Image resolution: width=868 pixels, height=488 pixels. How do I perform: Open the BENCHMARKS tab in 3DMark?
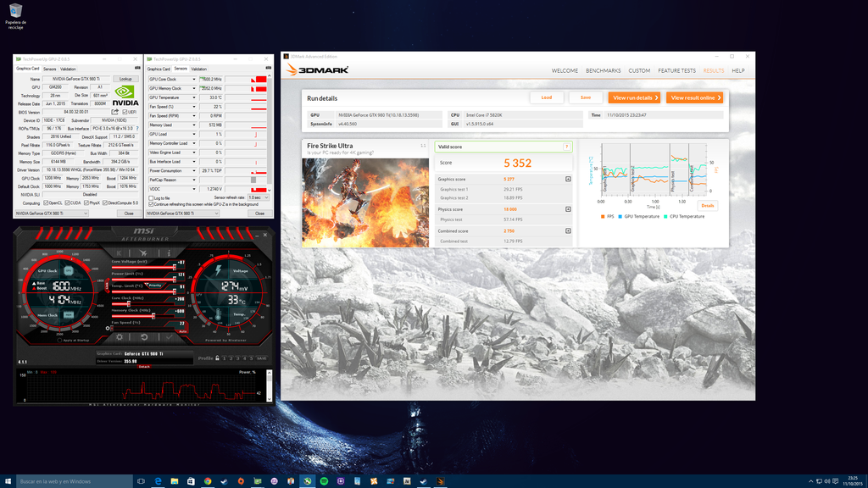pyautogui.click(x=604, y=71)
